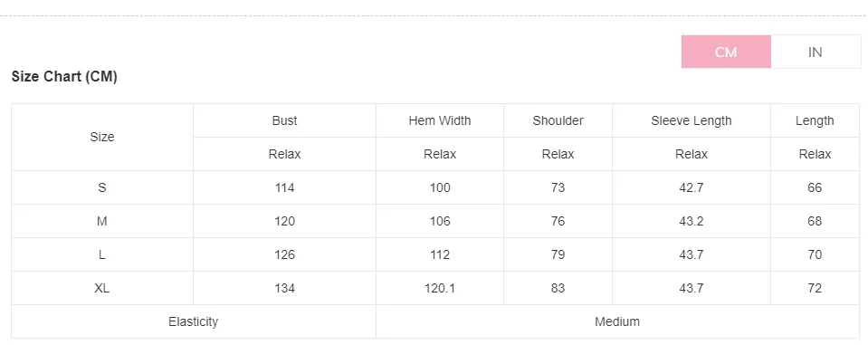
Task: Click the length value 72
Action: (x=815, y=288)
